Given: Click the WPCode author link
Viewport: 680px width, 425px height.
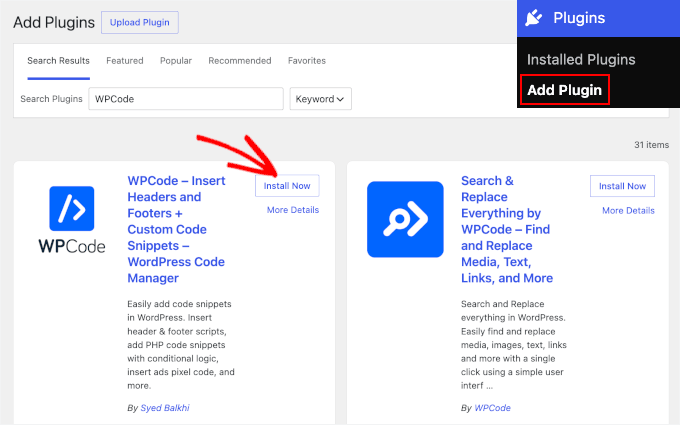Looking at the screenshot, I should pyautogui.click(x=492, y=408).
